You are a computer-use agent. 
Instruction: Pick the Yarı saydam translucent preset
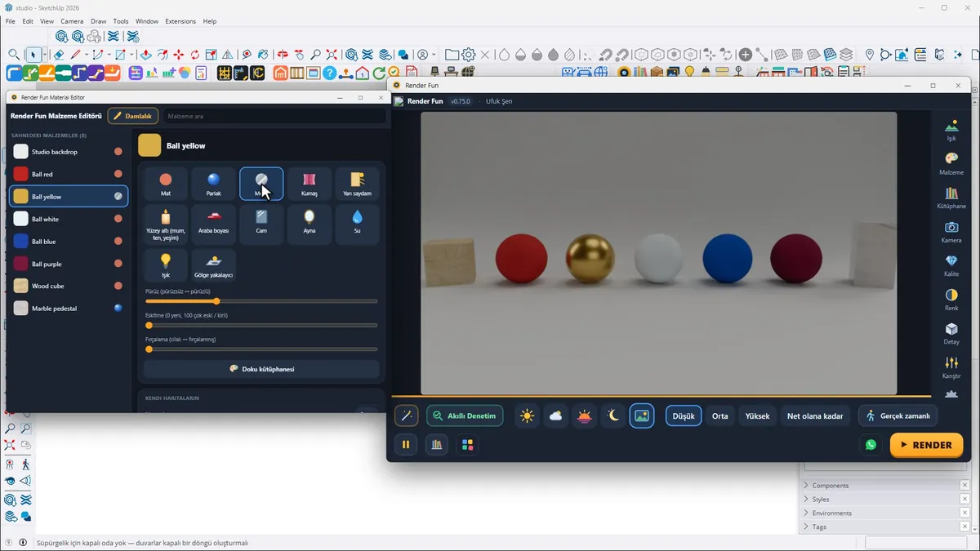tap(357, 184)
